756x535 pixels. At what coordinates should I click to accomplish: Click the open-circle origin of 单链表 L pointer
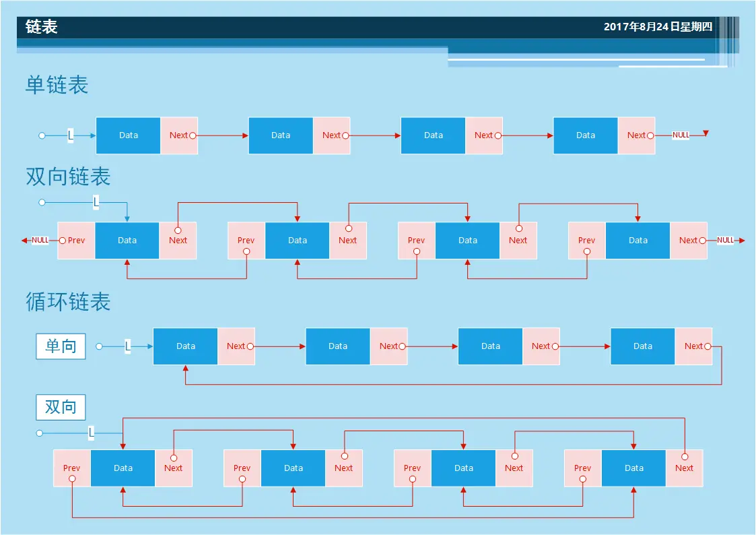(42, 135)
